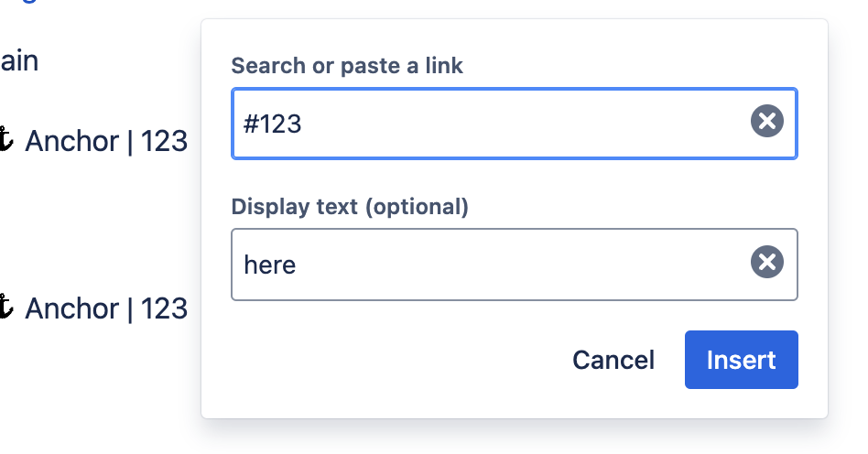Viewport: 868px width, 454px height.
Task: Clear the #123 link field
Action: point(767,121)
